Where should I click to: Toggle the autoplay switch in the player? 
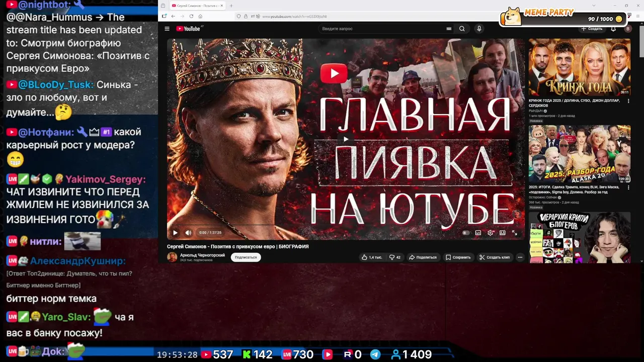pos(466,233)
